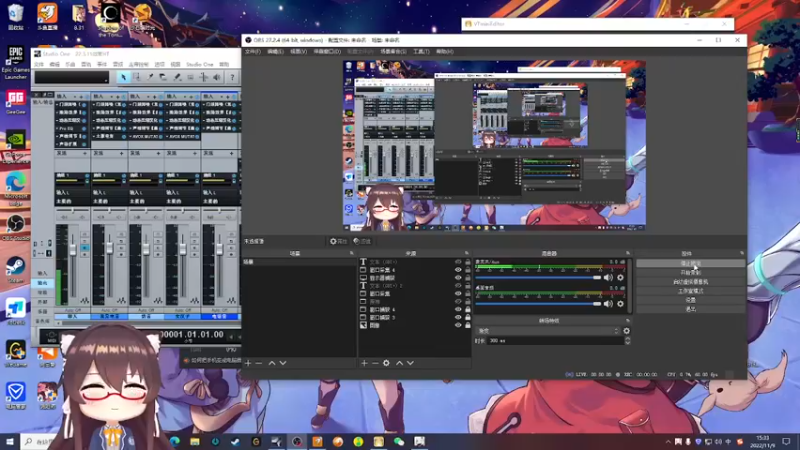Add a new scene with the plus icon
800x450 pixels.
click(x=248, y=363)
